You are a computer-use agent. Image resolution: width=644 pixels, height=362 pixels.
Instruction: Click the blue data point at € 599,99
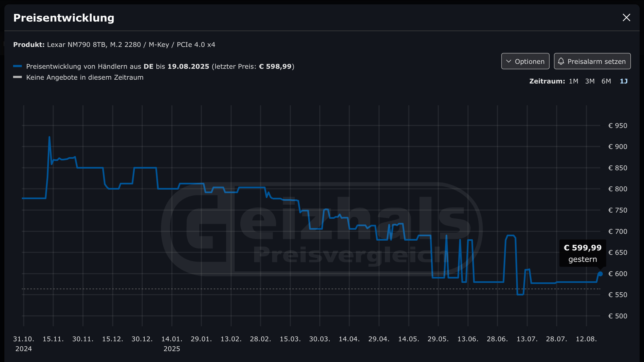point(600,274)
